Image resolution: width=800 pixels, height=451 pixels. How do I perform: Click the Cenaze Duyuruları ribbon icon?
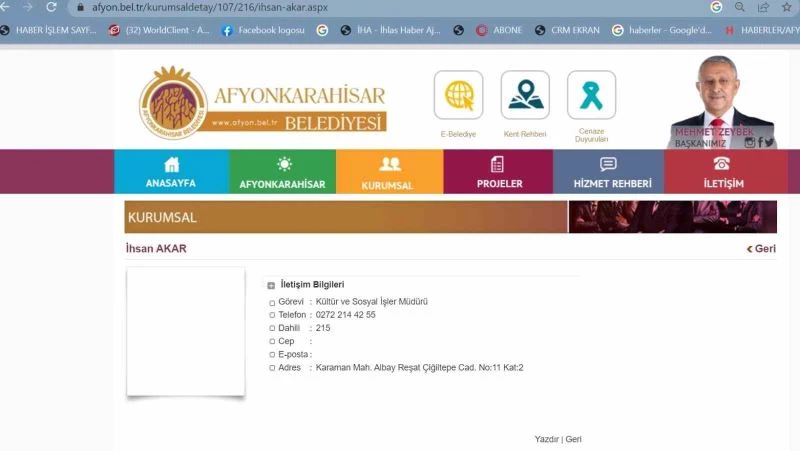click(591, 95)
